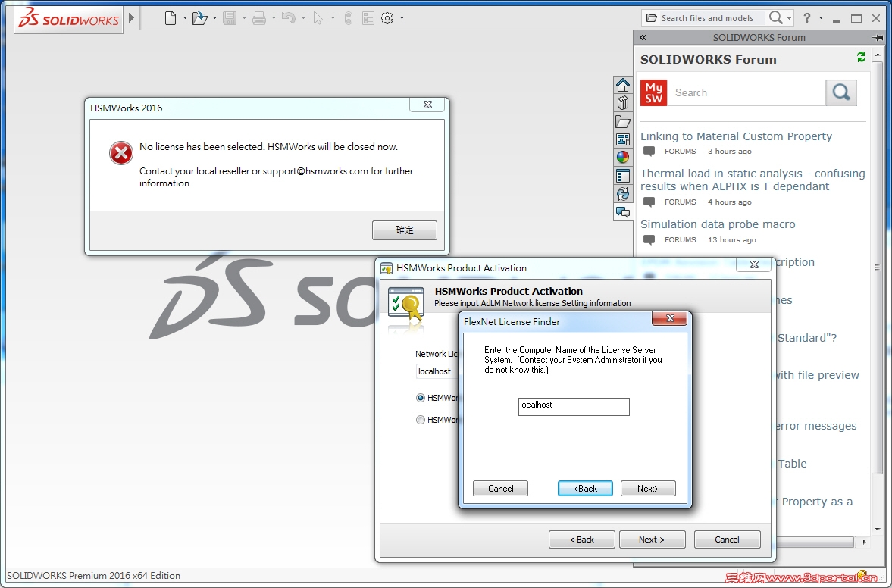
Task: Create a new document with New icon
Action: point(170,18)
